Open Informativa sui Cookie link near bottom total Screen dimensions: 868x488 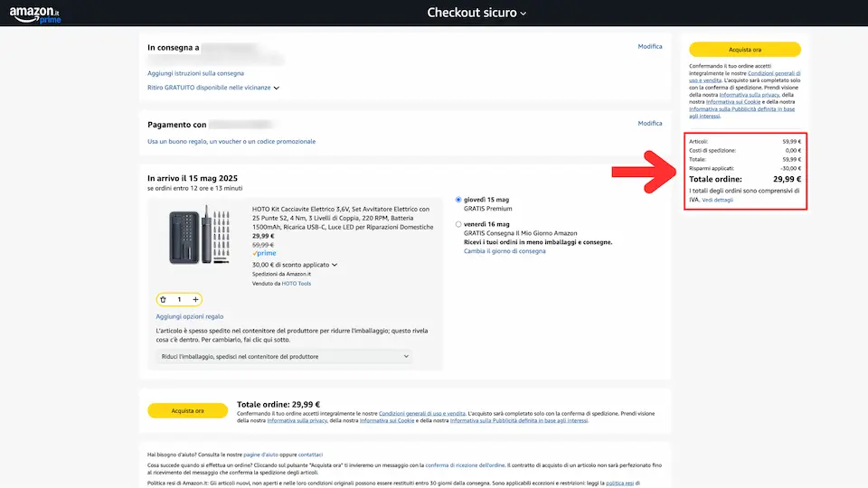pos(387,420)
